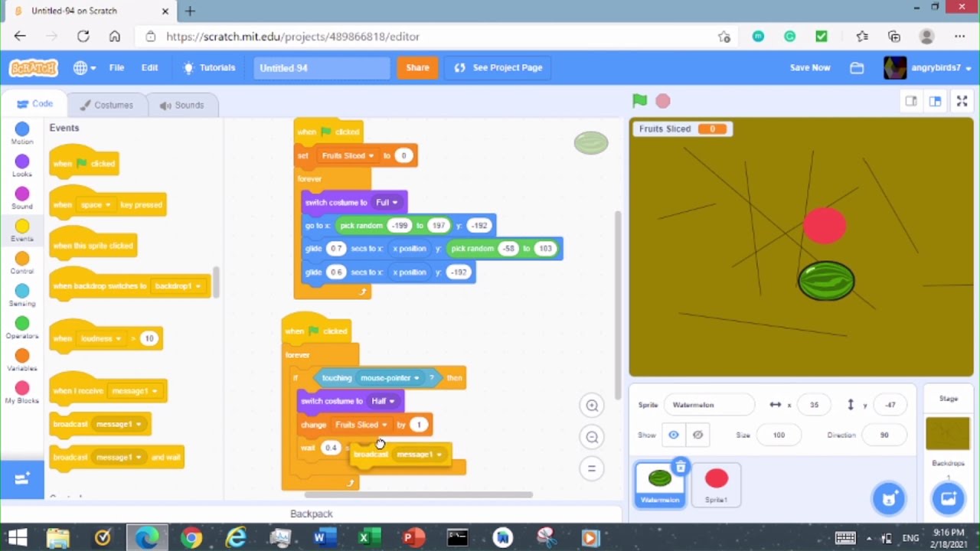Show the sprite using the eye icon

[674, 435]
